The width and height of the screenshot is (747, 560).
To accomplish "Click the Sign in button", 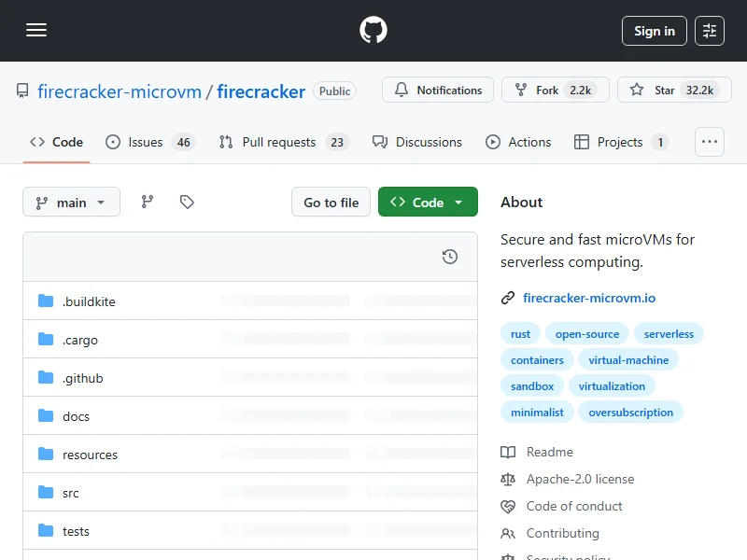I will 654,31.
